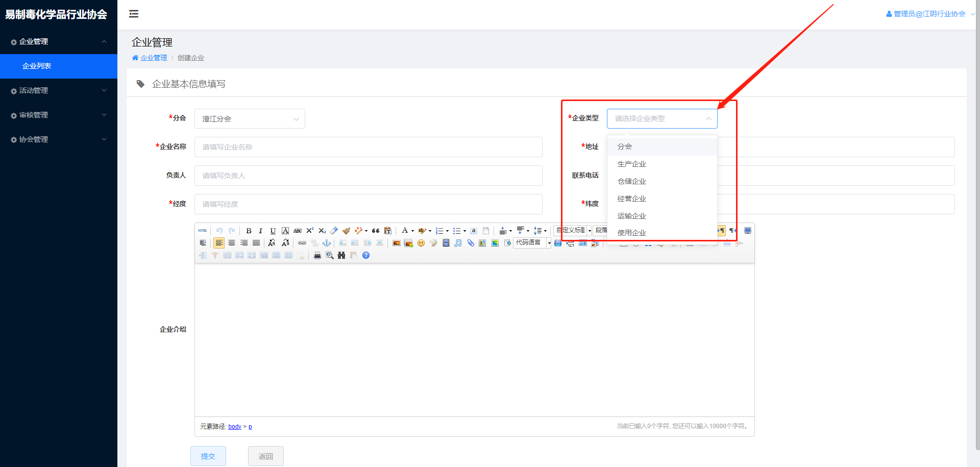
Task: Open 代码语言 dropdown in editor
Action: 532,243
